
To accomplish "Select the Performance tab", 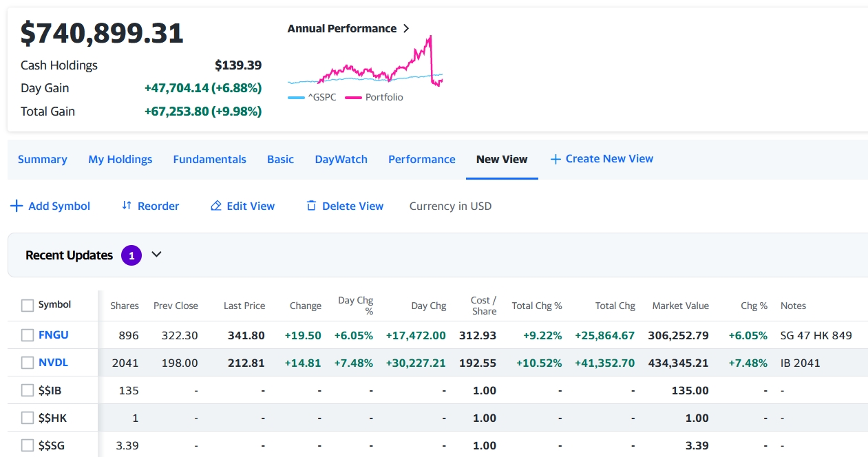I will click(422, 159).
